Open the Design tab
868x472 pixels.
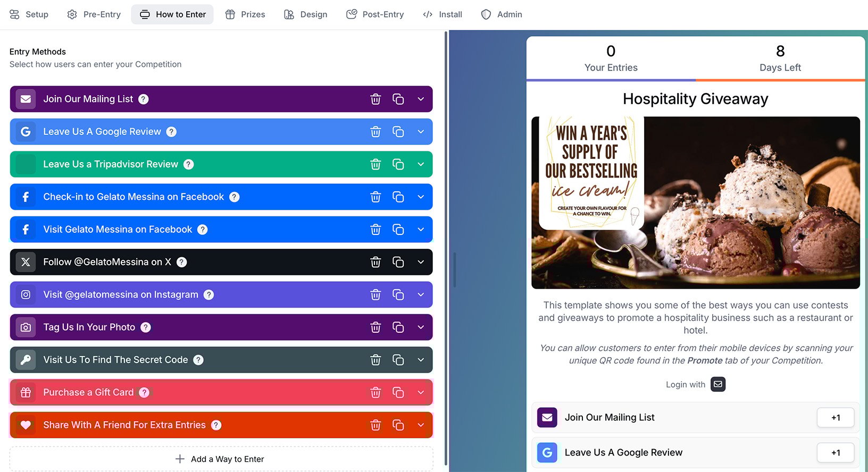point(306,14)
